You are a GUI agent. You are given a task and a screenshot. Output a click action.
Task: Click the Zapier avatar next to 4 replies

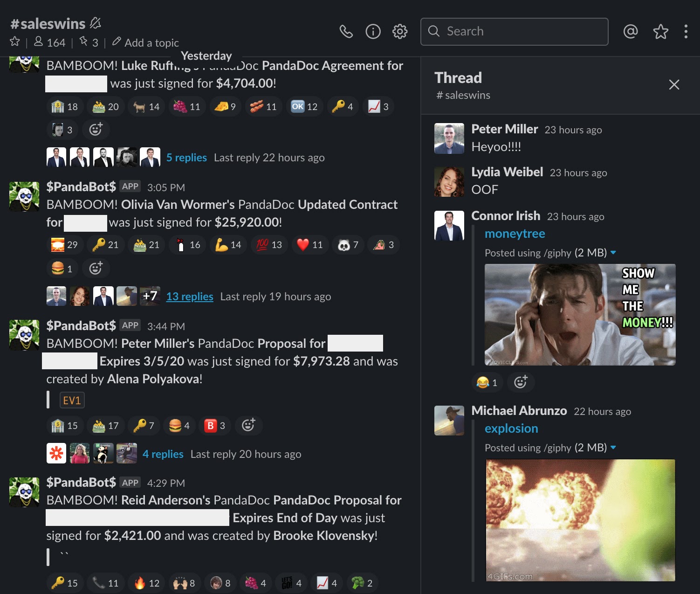[56, 453]
